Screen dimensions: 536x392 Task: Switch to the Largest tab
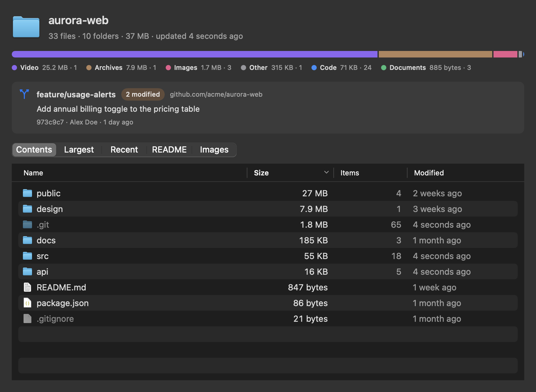click(79, 150)
